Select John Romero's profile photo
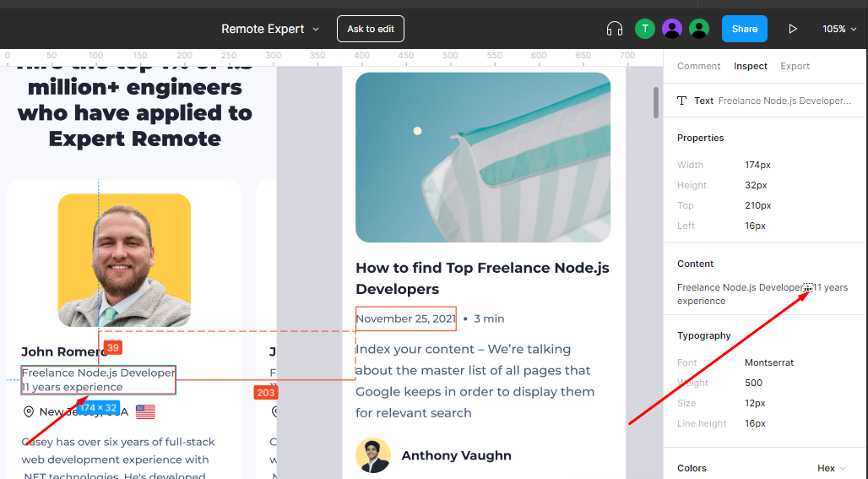868x479 pixels. tap(124, 260)
